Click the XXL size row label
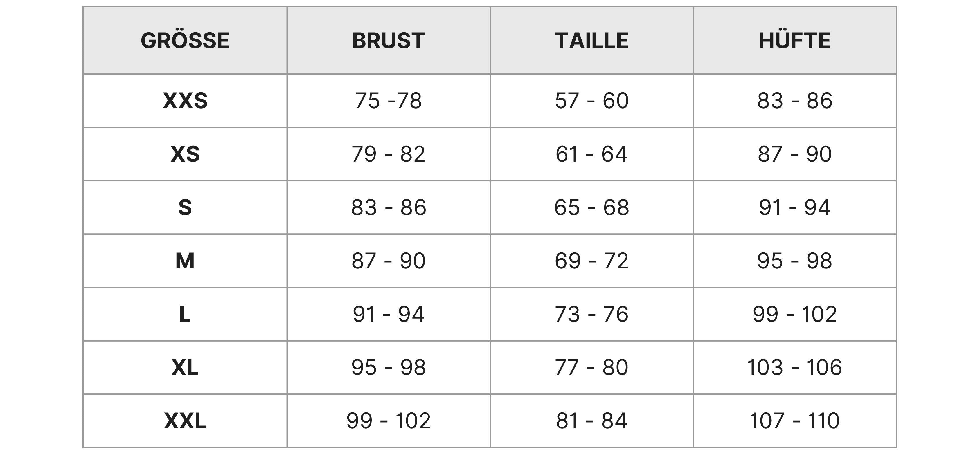Image resolution: width=980 pixels, height=473 pixels. point(185,421)
